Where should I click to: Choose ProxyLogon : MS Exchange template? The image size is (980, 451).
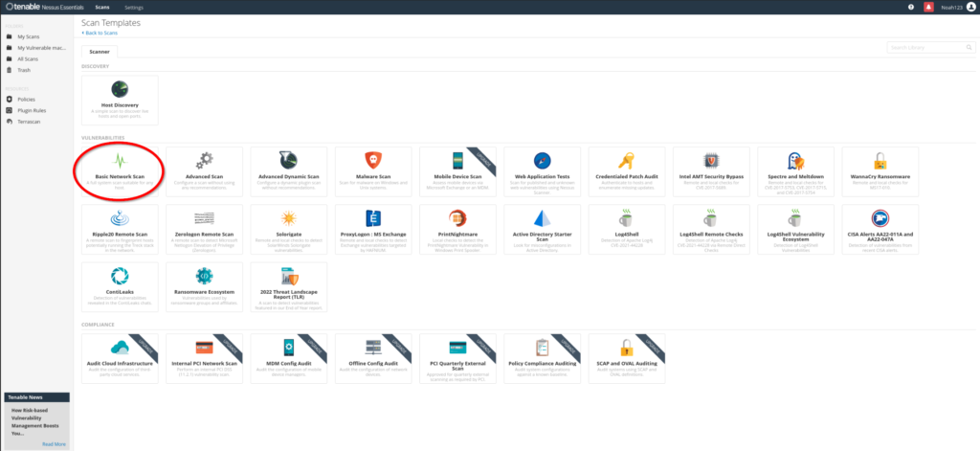pyautogui.click(x=373, y=229)
